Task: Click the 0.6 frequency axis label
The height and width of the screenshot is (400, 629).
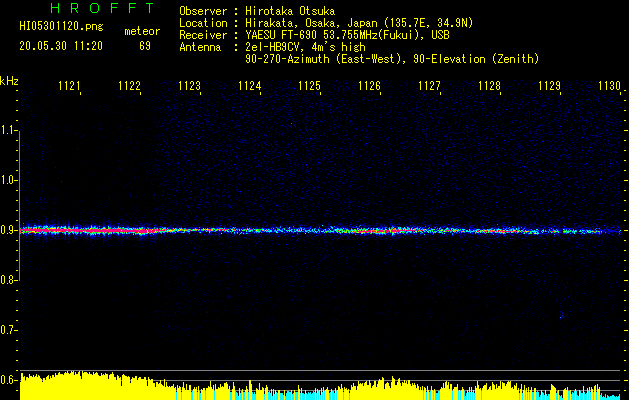Action: point(7,380)
